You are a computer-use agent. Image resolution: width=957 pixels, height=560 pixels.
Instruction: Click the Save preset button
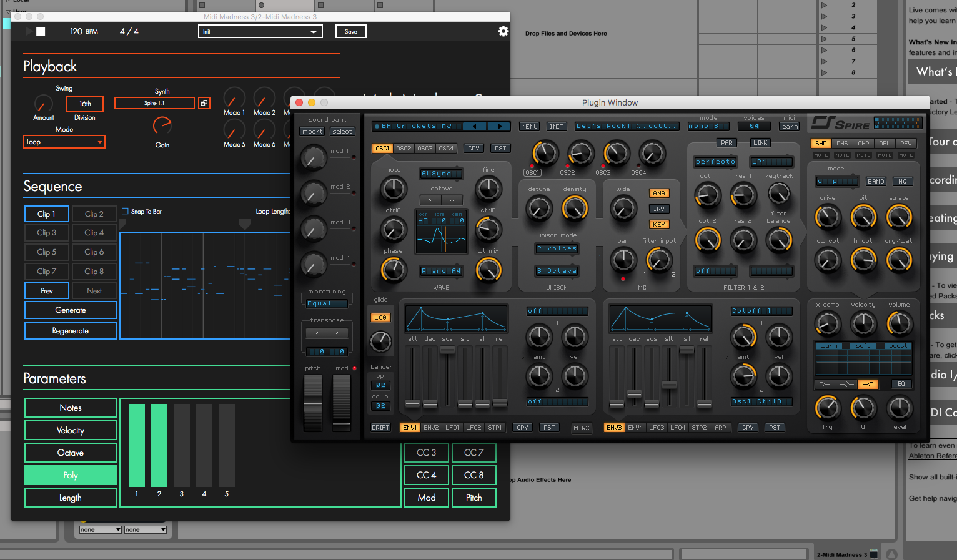click(x=351, y=31)
